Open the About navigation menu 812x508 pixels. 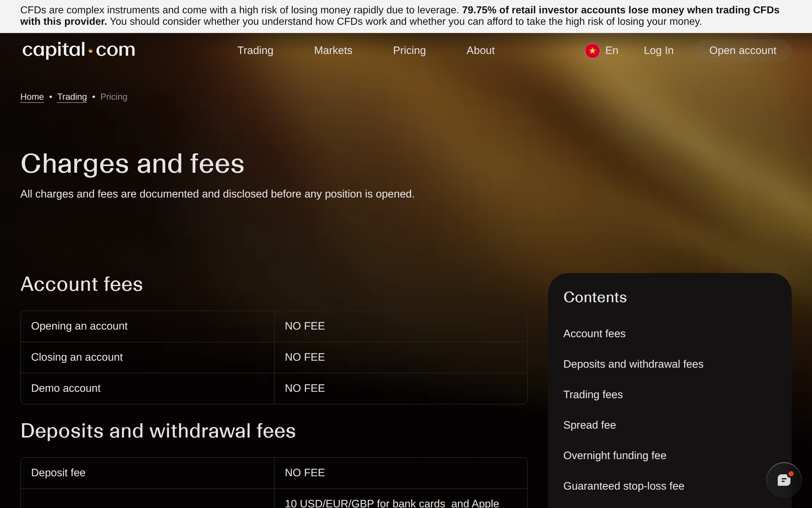[481, 50]
